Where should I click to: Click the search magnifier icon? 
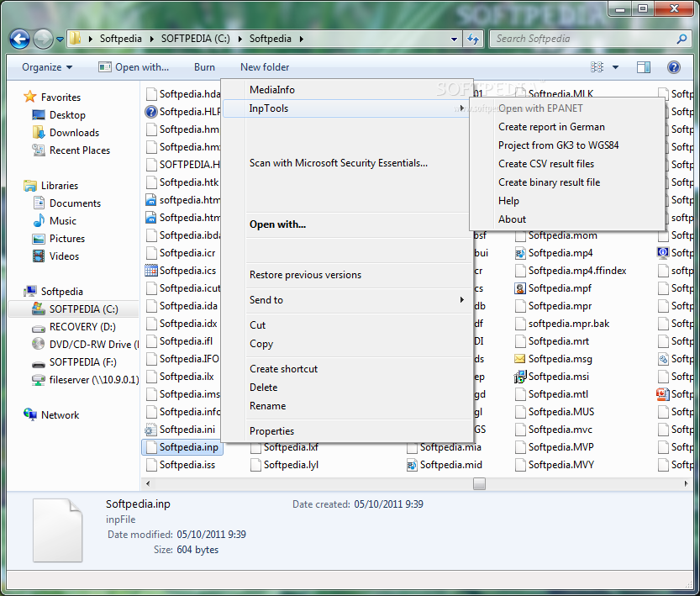[x=682, y=39]
